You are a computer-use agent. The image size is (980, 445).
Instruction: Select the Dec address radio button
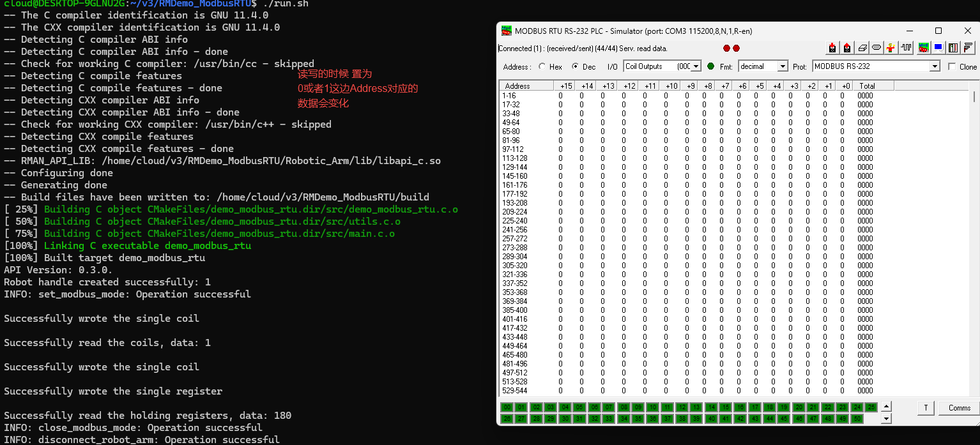(x=575, y=66)
